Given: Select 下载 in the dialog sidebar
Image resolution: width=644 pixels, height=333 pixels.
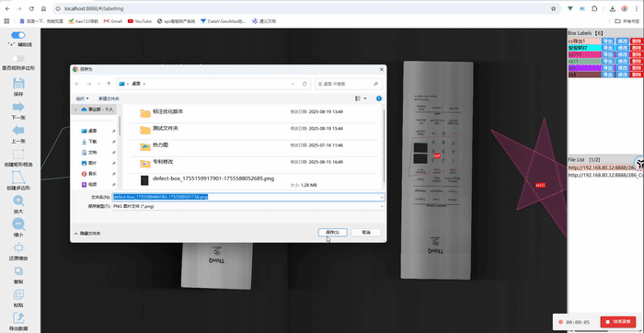Looking at the screenshot, I should 92,142.
